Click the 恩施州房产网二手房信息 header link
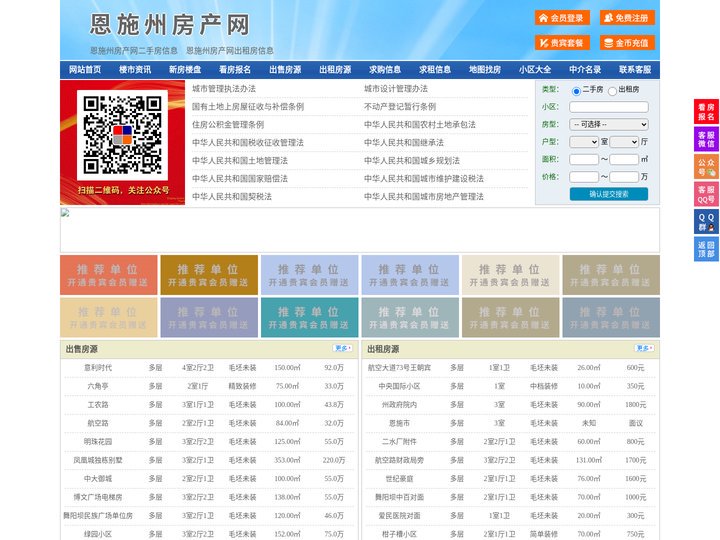720x540 pixels. click(134, 51)
